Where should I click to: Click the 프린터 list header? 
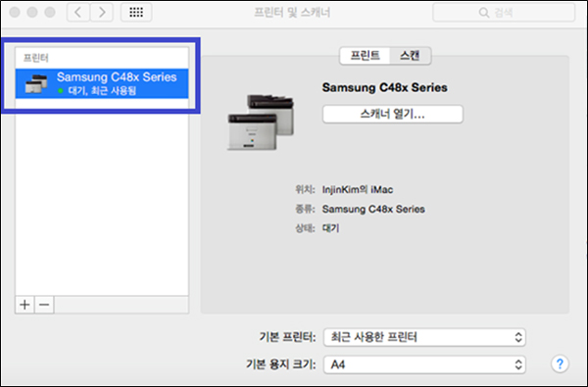click(x=36, y=58)
